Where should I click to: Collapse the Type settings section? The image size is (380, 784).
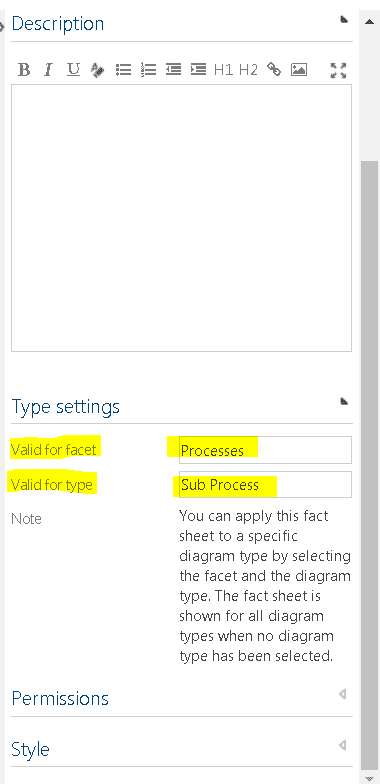(x=344, y=402)
